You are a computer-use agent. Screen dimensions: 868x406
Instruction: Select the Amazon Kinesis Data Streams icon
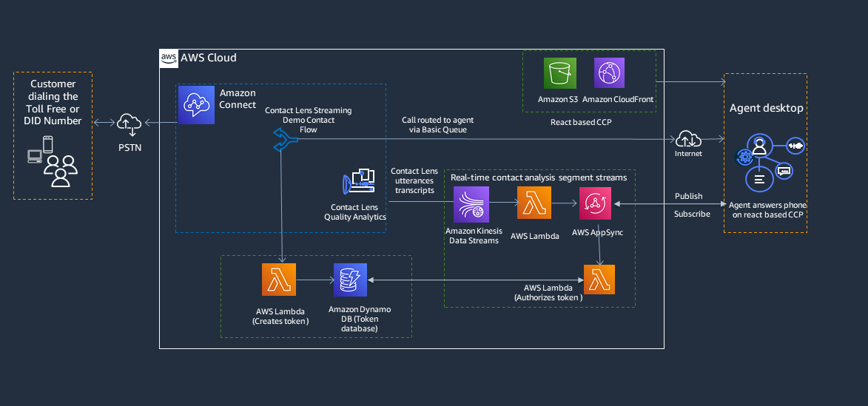coord(471,204)
